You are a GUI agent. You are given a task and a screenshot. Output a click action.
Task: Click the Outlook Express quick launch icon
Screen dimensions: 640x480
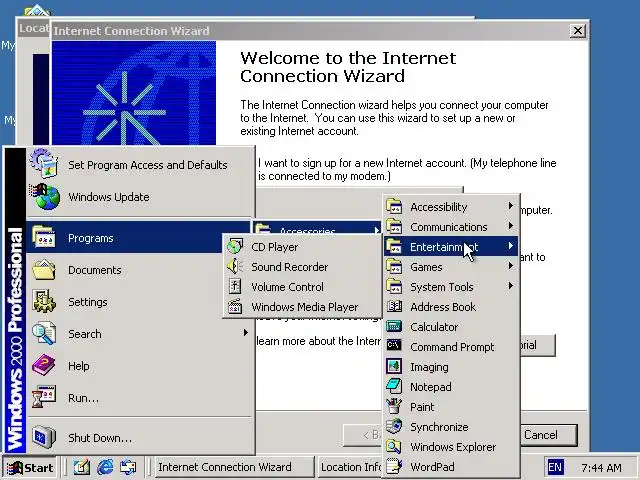[x=128, y=467]
